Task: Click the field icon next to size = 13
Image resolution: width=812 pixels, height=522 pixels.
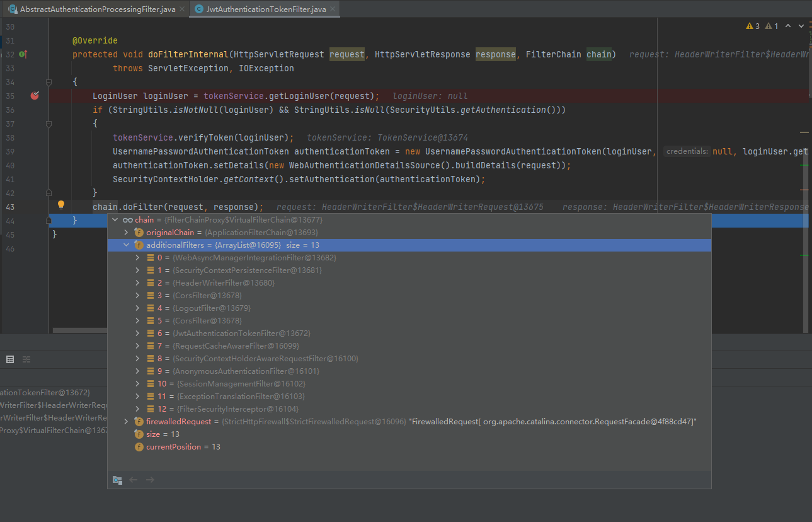Action: (139, 434)
